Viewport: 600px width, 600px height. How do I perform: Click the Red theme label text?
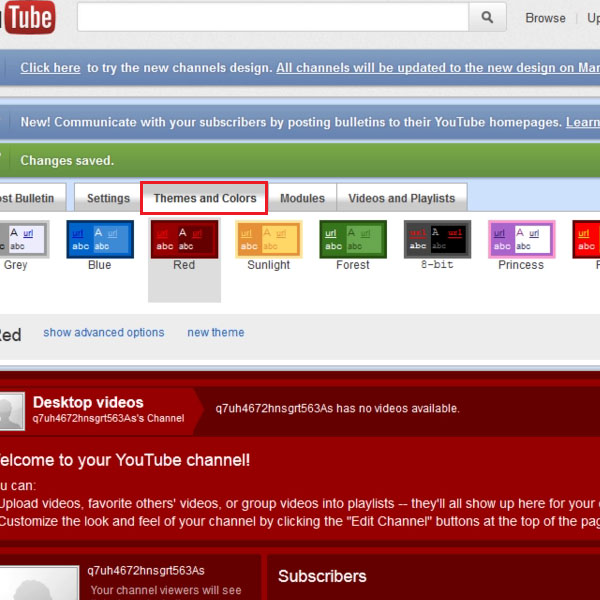click(x=184, y=265)
